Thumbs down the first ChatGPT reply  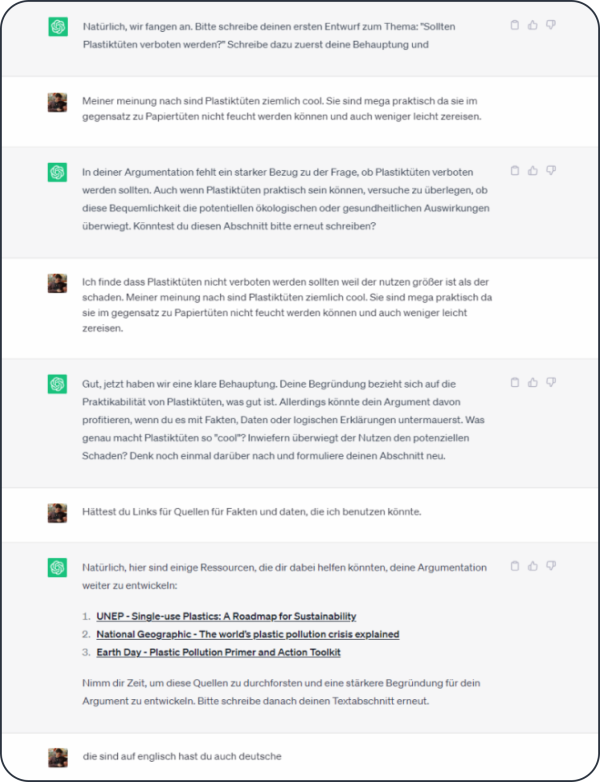[551, 25]
